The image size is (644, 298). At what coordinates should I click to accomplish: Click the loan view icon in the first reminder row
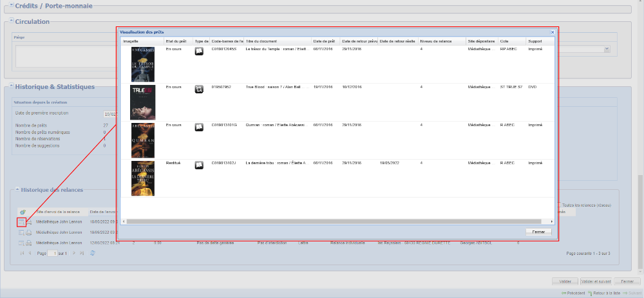point(21,222)
